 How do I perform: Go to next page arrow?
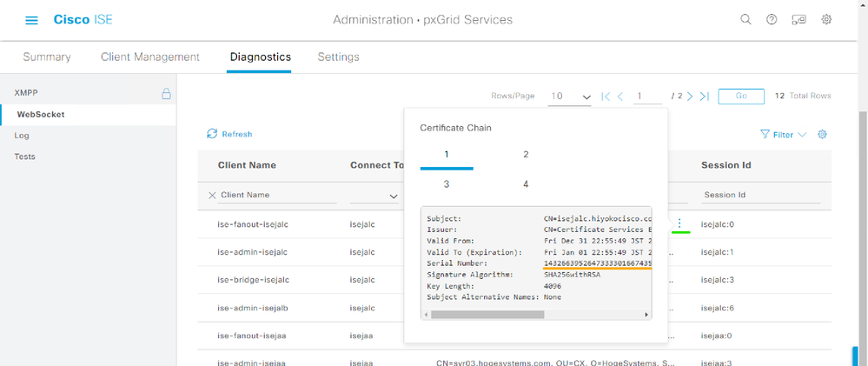(x=690, y=96)
